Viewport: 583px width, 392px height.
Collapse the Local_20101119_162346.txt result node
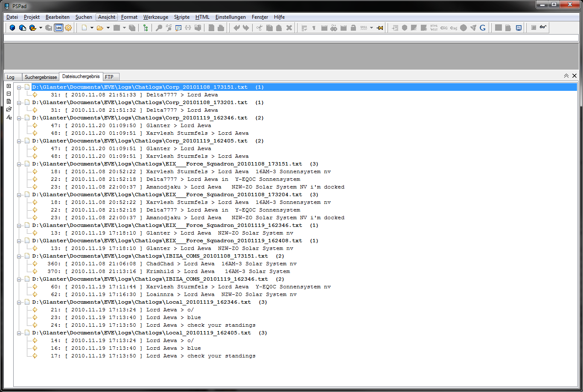click(19, 302)
